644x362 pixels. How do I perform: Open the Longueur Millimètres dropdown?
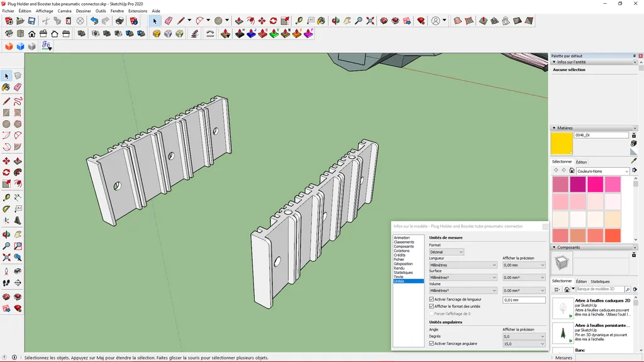pos(463,265)
